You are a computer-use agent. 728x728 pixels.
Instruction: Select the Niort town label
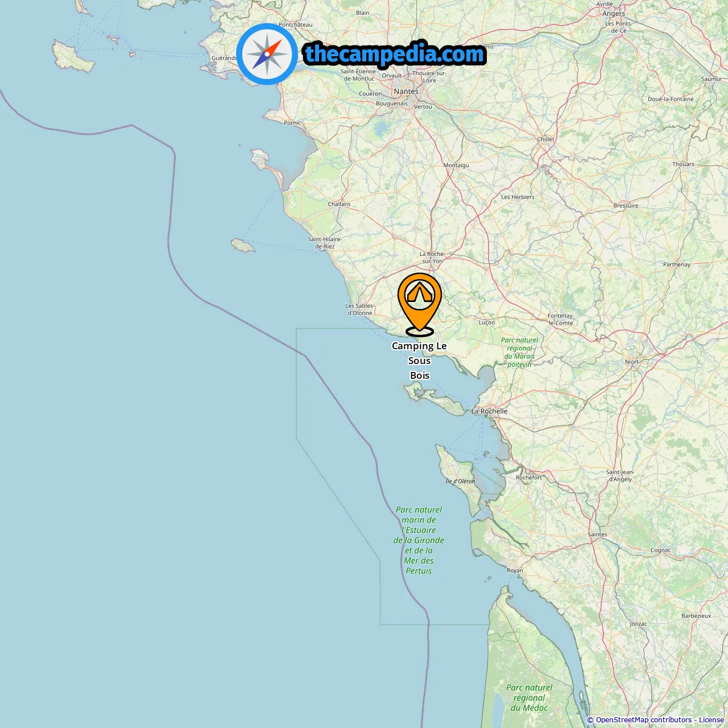(x=632, y=362)
